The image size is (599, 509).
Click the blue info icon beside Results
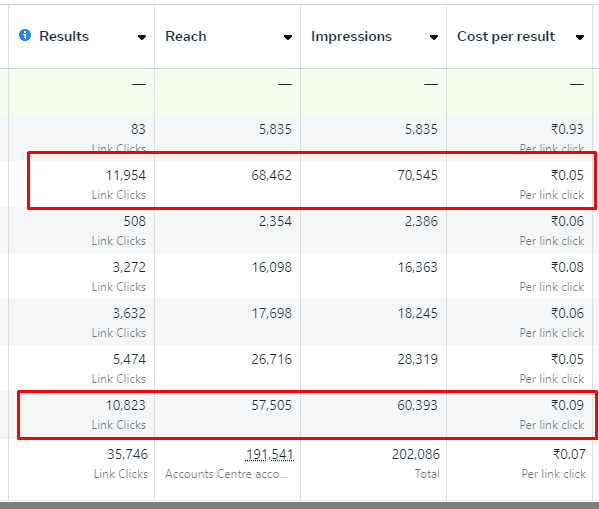click(25, 35)
